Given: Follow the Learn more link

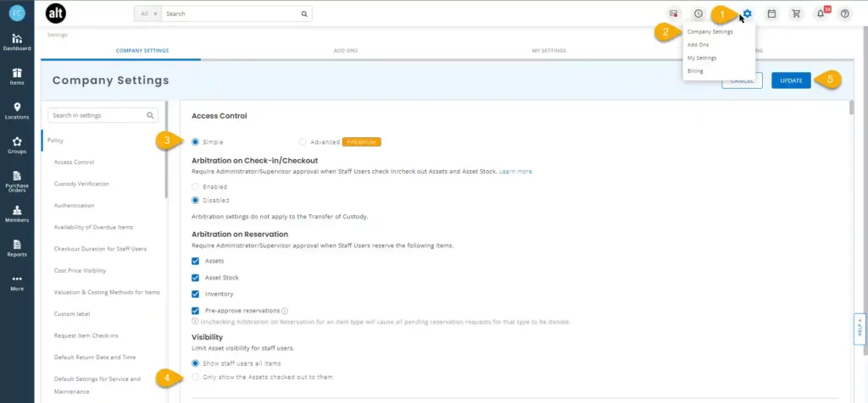Looking at the screenshot, I should (515, 171).
